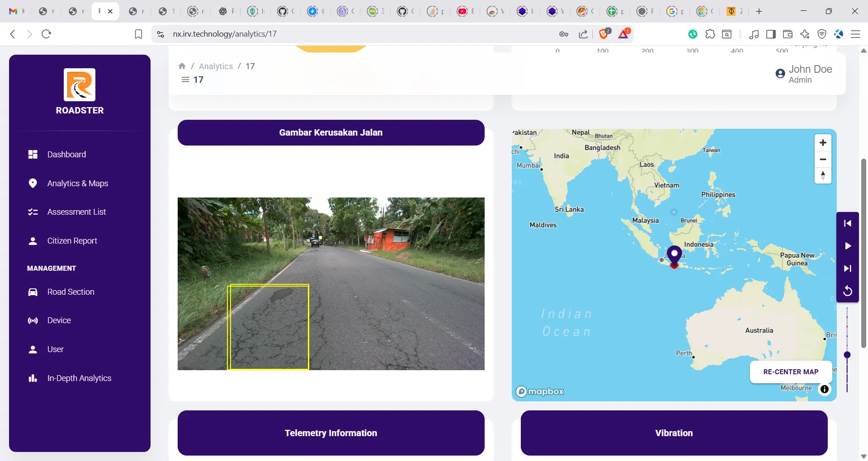
Task: Click the playback progress slider handle
Action: (847, 355)
